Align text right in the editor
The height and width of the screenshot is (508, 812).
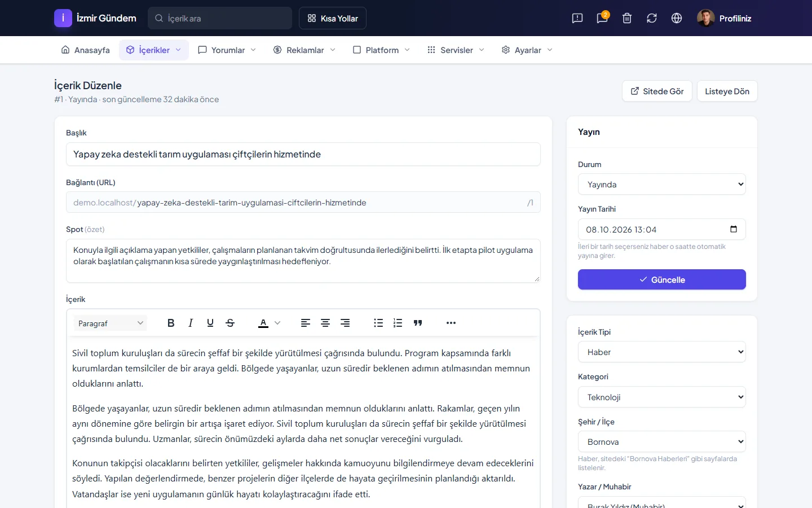tap(345, 323)
